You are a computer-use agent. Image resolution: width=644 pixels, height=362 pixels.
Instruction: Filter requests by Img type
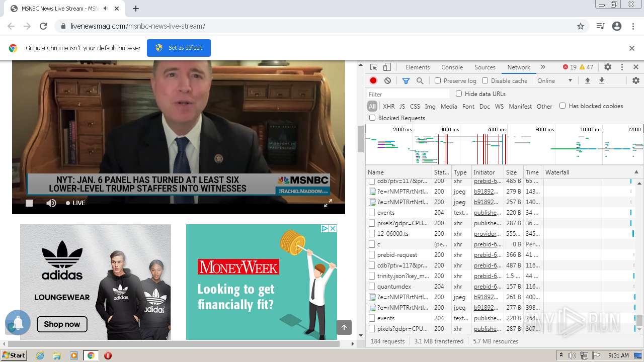[x=430, y=106]
